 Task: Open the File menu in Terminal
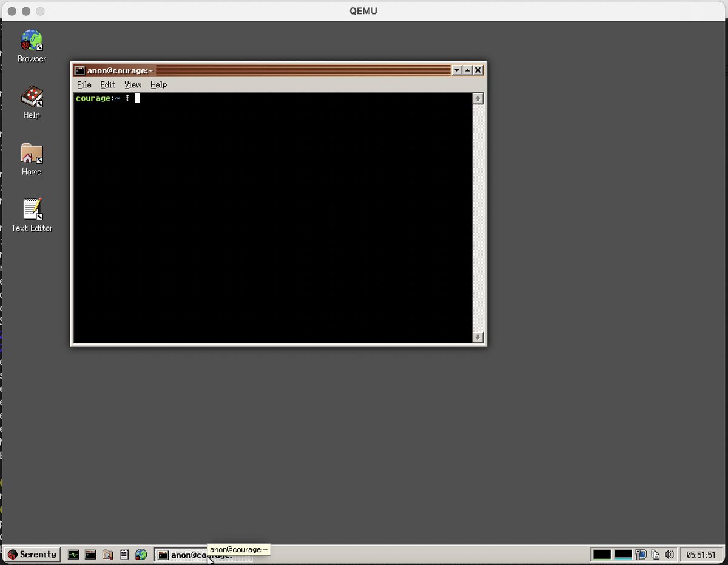(84, 85)
